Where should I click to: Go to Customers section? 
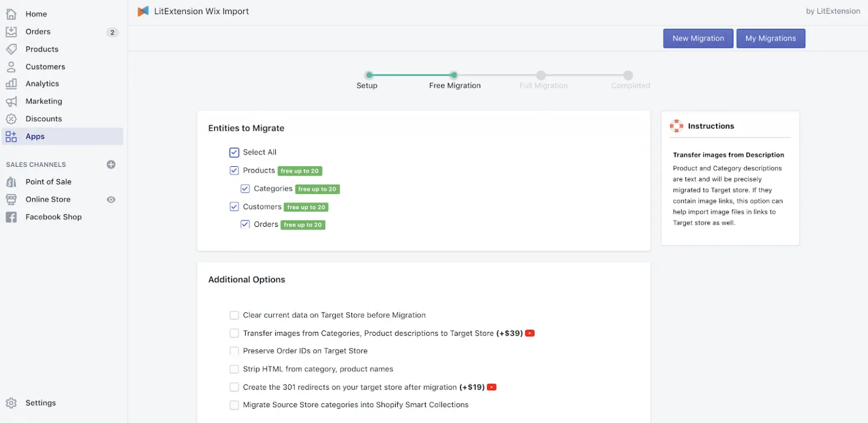(x=45, y=67)
